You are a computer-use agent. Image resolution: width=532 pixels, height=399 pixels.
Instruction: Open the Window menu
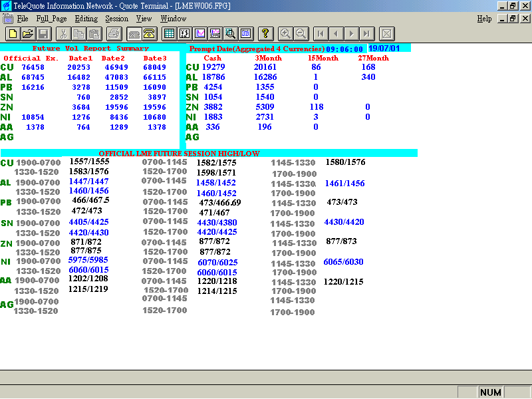point(174,19)
